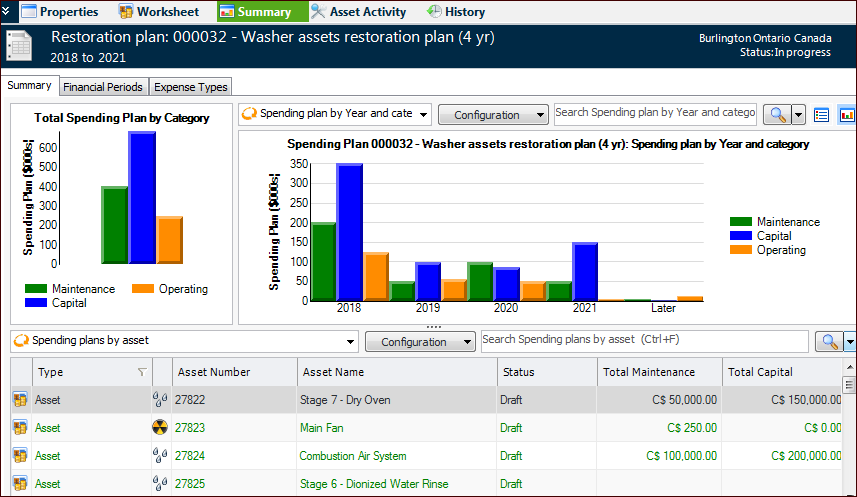The width and height of the screenshot is (857, 497).
Task: Click the restoration plan document icon in header
Action: (19, 46)
